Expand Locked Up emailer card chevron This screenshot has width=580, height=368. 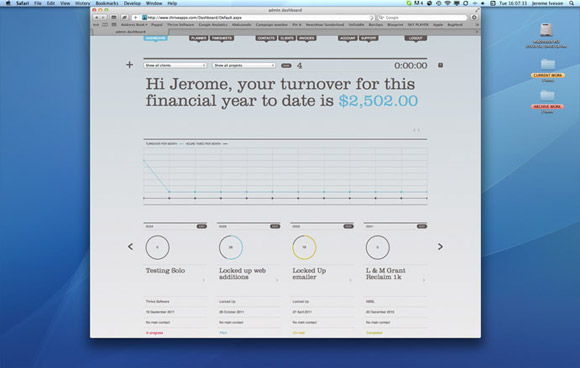351,280
